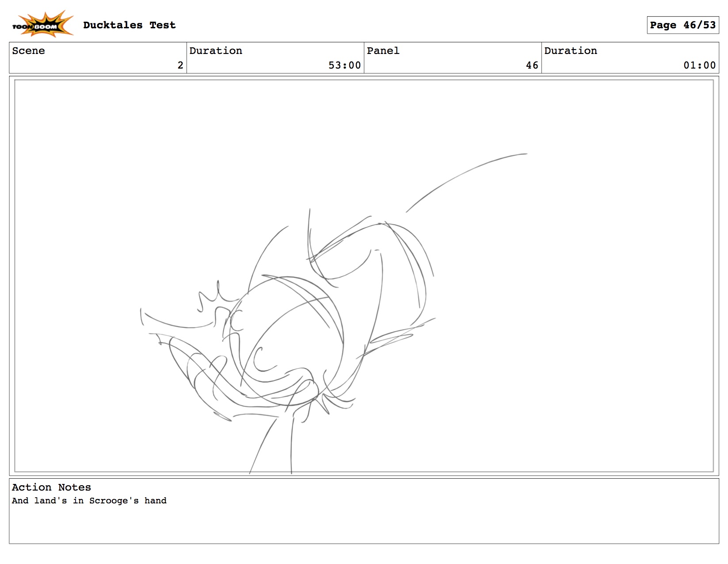Click the Duration label beside Panel
This screenshot has width=728, height=564.
[x=570, y=51]
